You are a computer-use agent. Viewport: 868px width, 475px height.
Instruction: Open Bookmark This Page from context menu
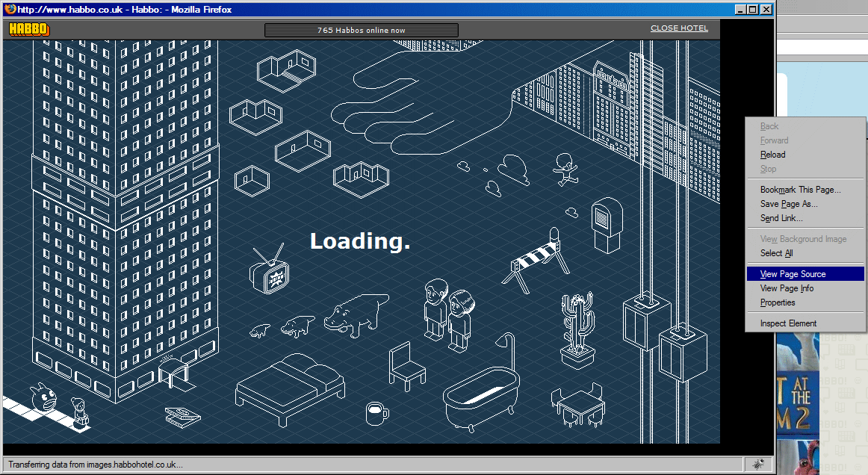(x=805, y=190)
